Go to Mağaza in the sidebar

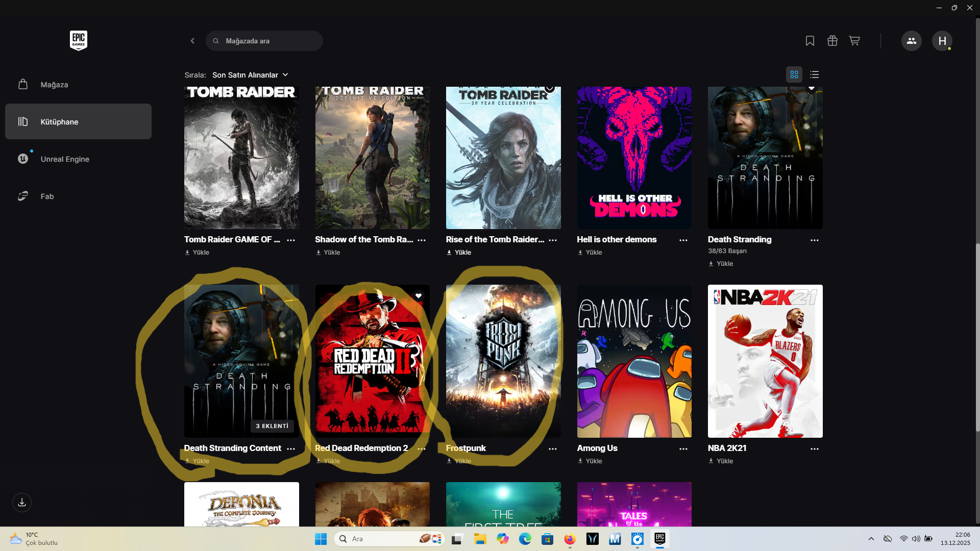coord(54,85)
